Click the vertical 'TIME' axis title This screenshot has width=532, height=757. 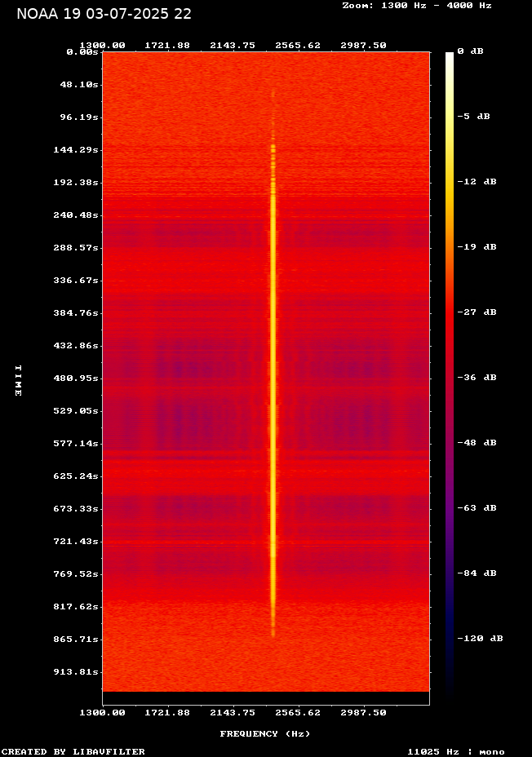18,380
